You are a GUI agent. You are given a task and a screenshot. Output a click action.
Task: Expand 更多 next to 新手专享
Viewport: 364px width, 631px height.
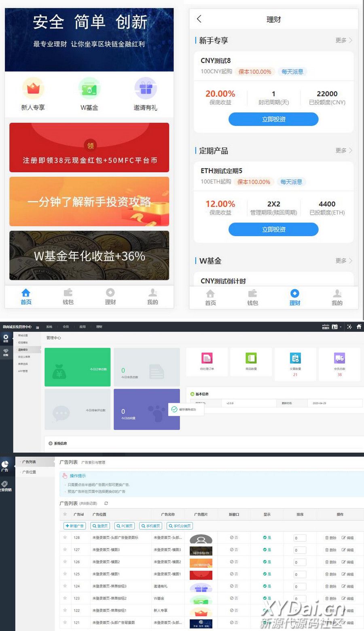tap(343, 40)
